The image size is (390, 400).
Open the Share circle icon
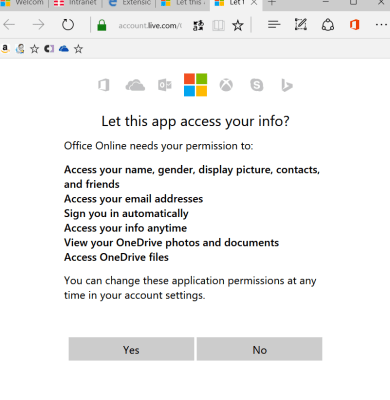point(328,25)
